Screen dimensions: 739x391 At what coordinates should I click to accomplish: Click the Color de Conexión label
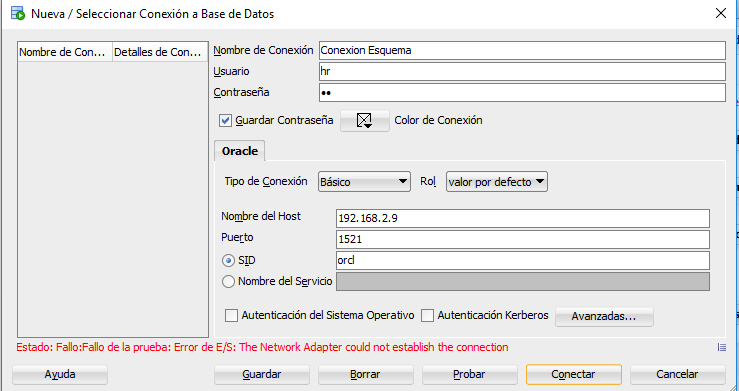[x=438, y=121]
